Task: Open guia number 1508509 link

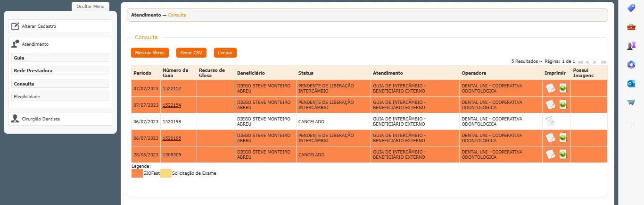Action: [172, 155]
